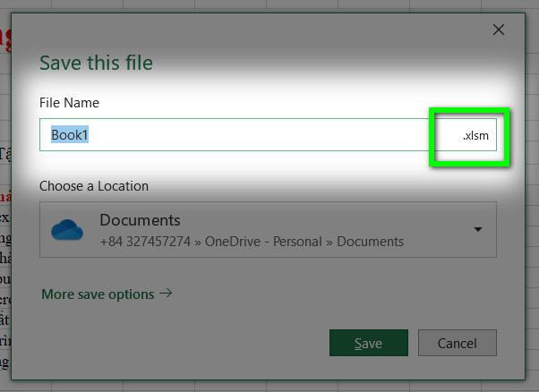Close the Save this file dialog
539x392 pixels.
point(499,30)
